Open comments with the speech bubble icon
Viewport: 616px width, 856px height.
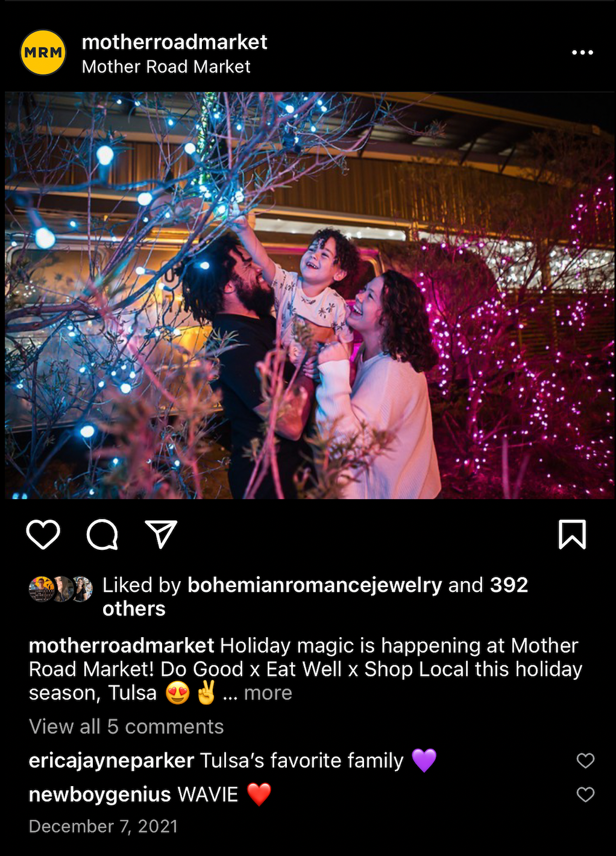(x=102, y=534)
